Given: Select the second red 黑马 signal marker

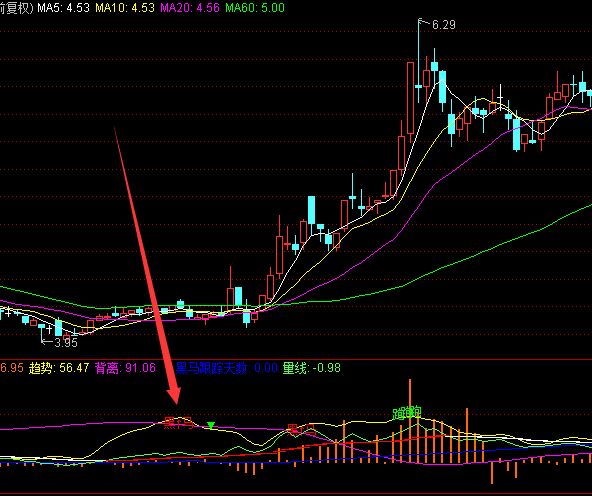Looking at the screenshot, I should point(301,430).
